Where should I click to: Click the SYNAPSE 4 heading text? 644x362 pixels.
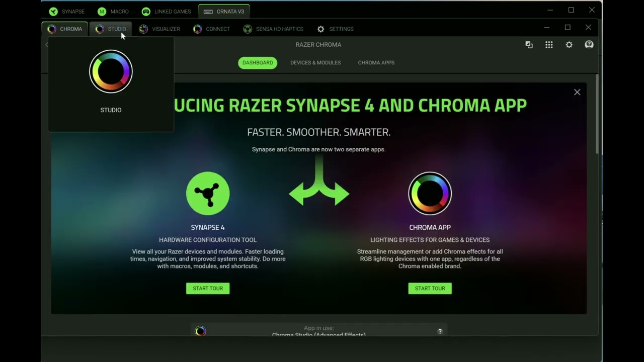[208, 228]
